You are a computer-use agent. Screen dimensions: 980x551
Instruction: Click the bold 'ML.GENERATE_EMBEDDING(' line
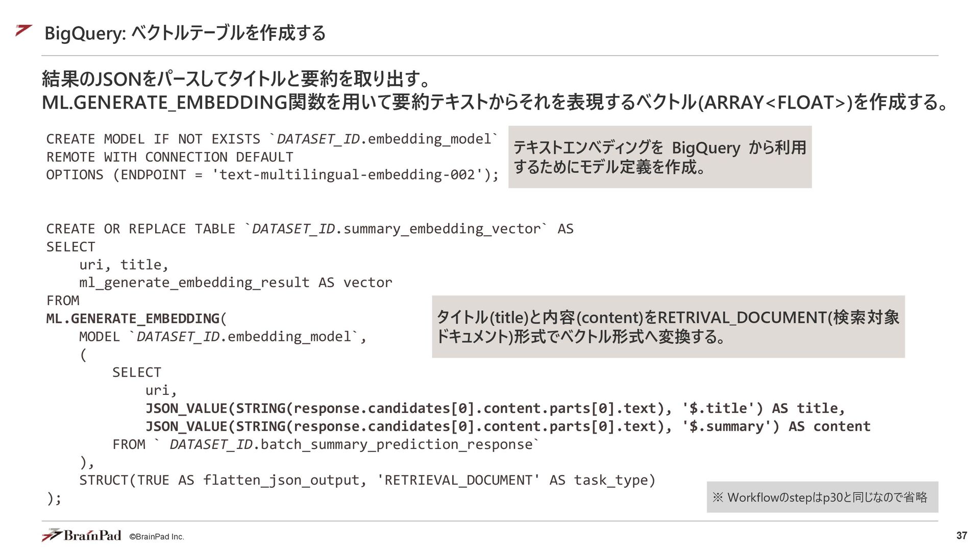(136, 318)
